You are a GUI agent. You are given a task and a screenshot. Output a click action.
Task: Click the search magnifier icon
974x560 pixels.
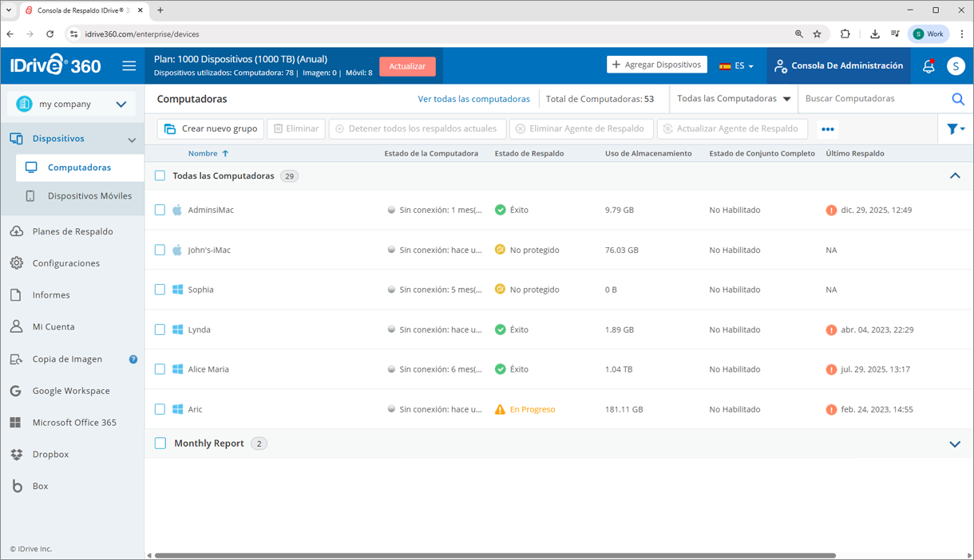click(958, 99)
